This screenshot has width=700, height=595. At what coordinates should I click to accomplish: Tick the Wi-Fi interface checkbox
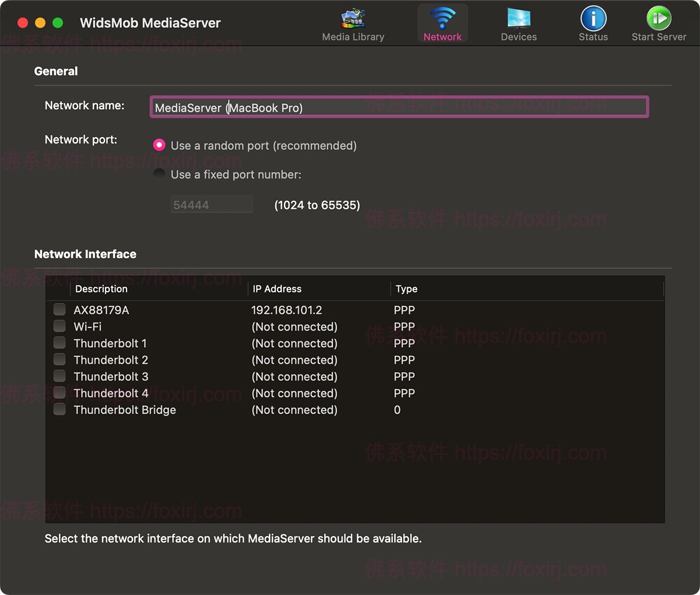click(x=60, y=325)
